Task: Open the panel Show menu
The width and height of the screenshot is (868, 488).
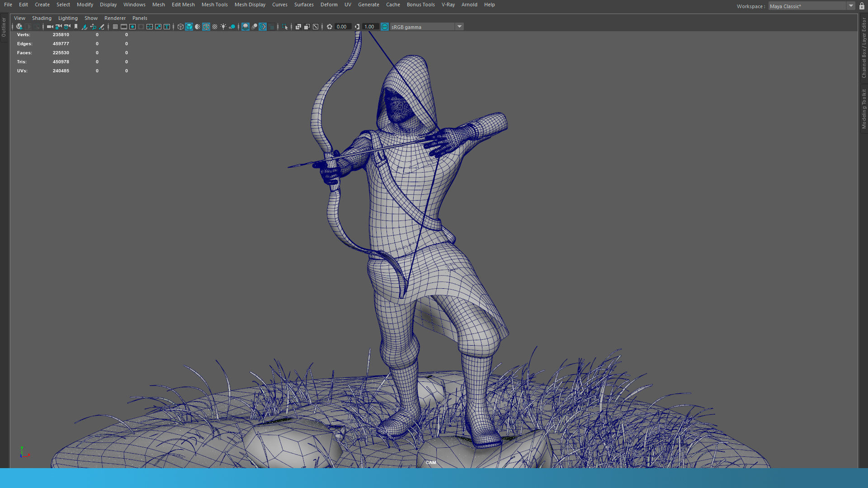Action: tap(91, 18)
